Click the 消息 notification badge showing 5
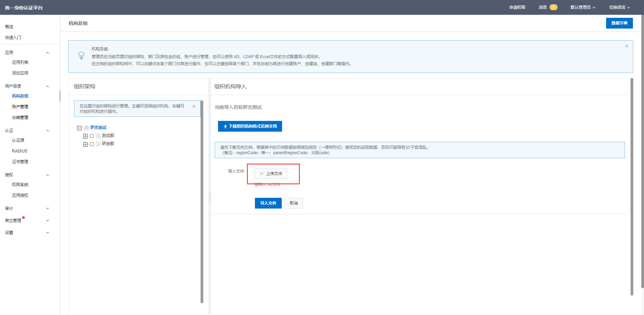644x315 pixels. (x=553, y=7)
